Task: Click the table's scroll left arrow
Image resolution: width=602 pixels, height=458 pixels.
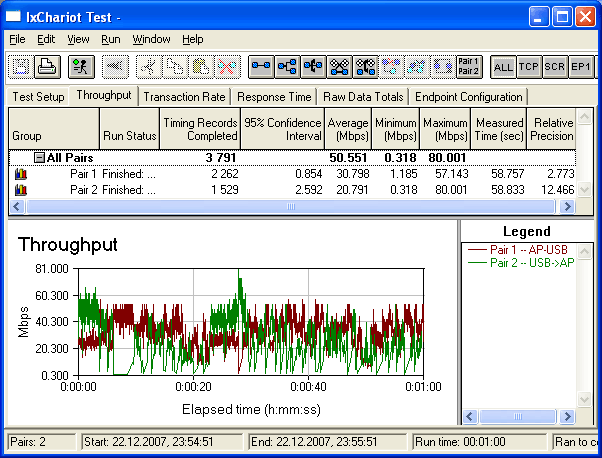Action: (x=17, y=207)
